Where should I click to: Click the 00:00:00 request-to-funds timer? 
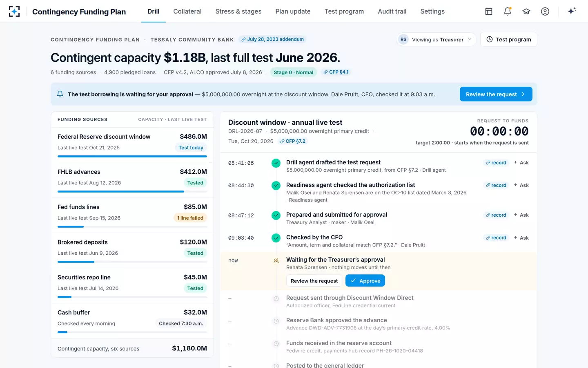[x=499, y=131]
